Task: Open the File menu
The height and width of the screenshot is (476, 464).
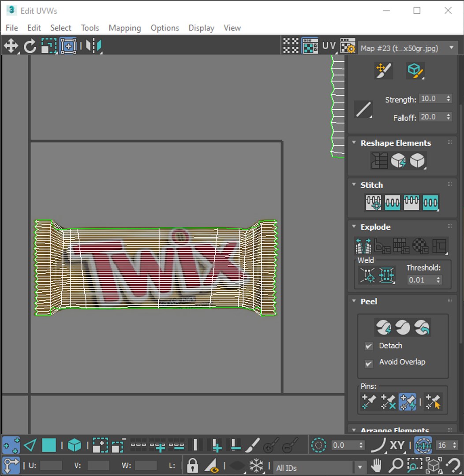Action: 12,28
